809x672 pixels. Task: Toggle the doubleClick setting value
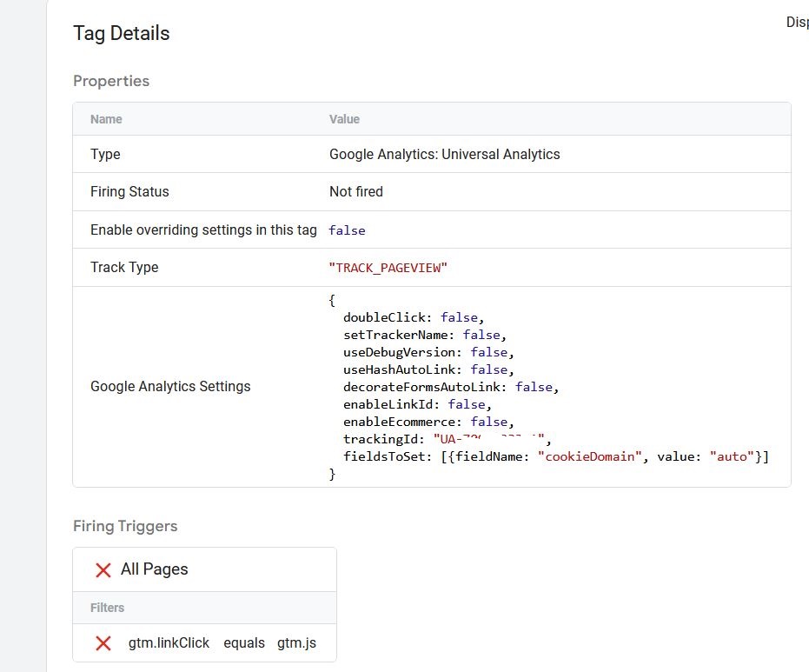[459, 316]
